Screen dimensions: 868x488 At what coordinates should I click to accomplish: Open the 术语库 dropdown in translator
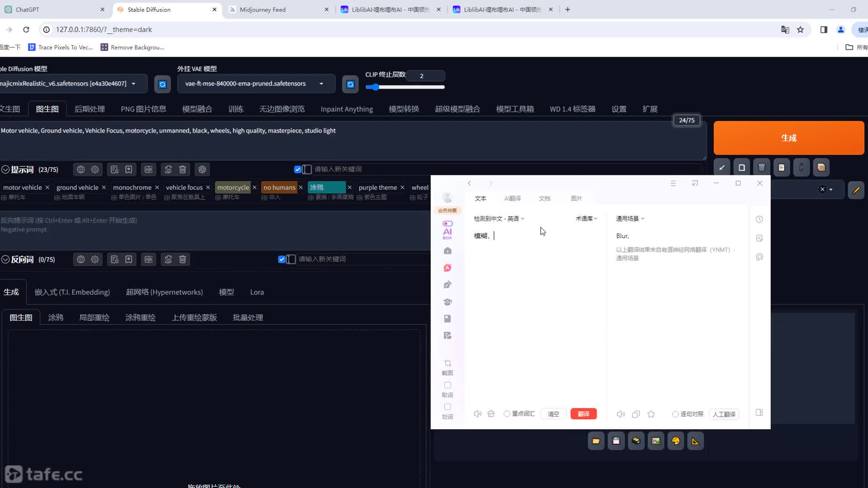coord(586,219)
